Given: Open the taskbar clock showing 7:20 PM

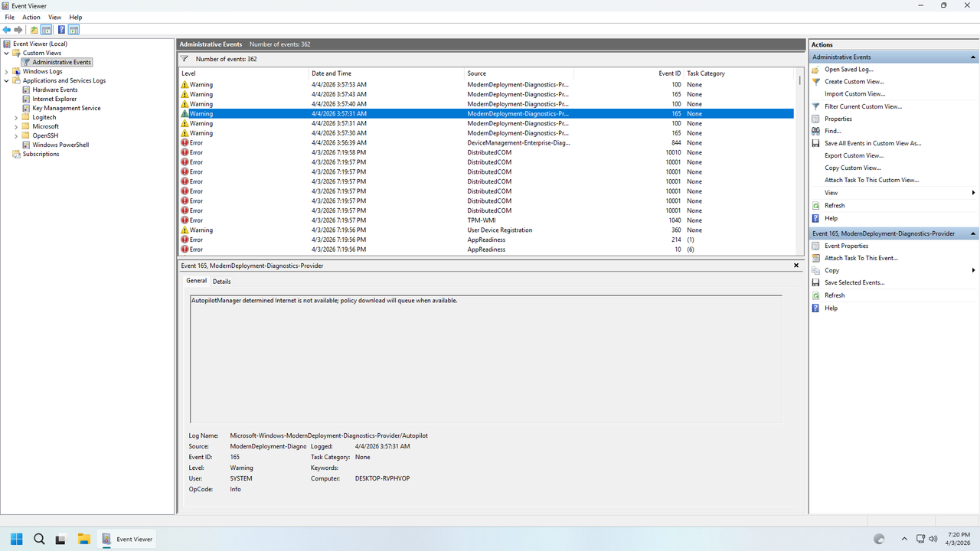Looking at the screenshot, I should pyautogui.click(x=958, y=539).
